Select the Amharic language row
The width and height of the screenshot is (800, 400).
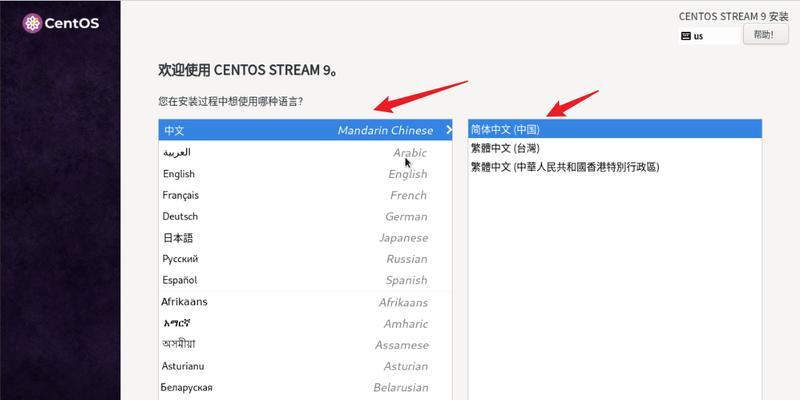305,323
